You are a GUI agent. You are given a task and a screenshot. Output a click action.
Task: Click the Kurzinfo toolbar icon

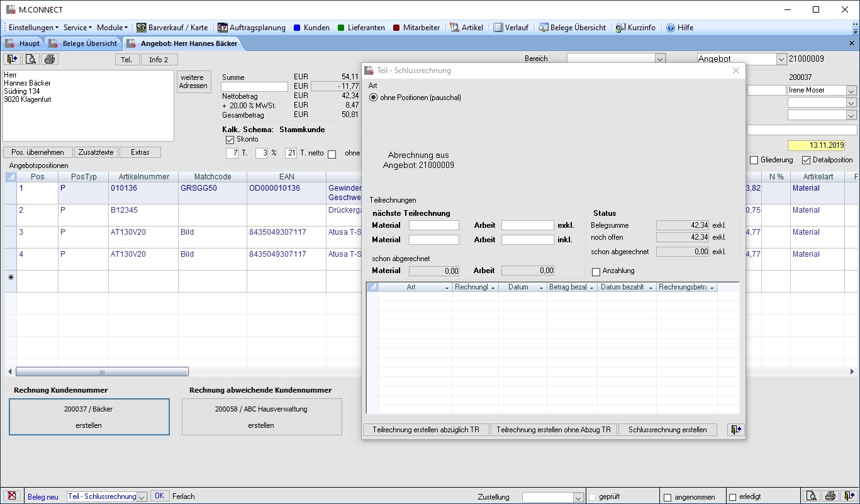click(635, 28)
